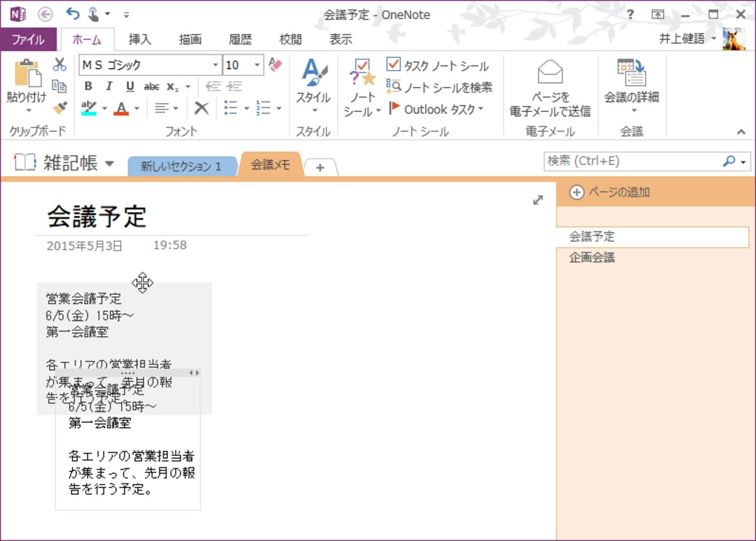Open Help question mark icon
The image size is (756, 541).
tap(631, 14)
